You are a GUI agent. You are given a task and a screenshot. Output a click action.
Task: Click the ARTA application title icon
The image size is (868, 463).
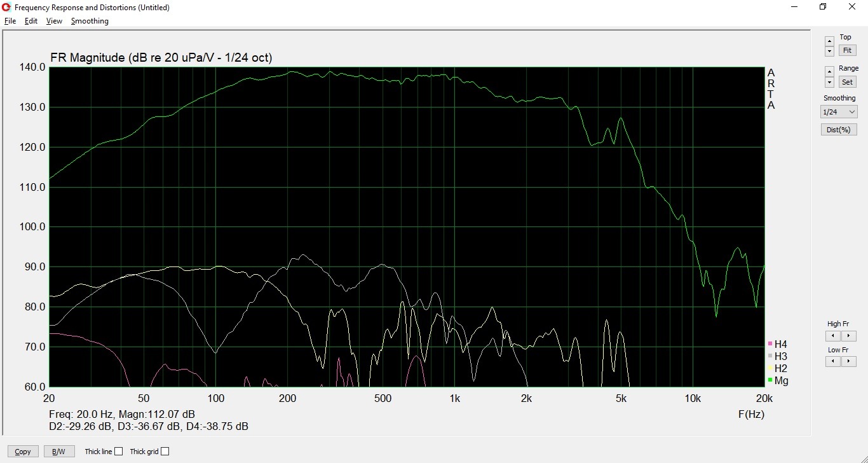pyautogui.click(x=6, y=7)
